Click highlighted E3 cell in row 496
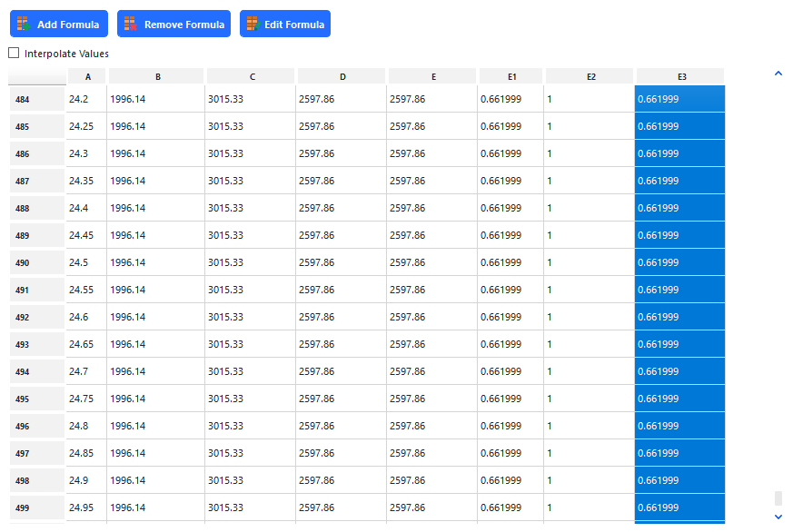Screen dimensions: 793x532 (679, 426)
